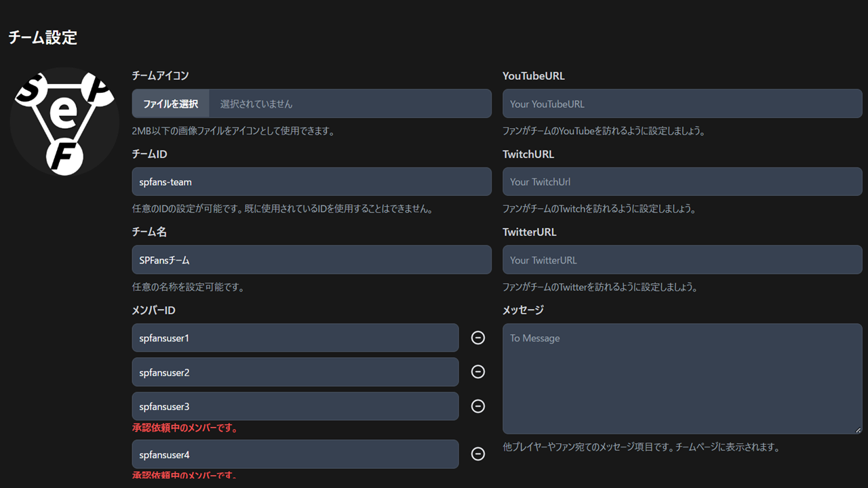Focus the チームID field containing spfans-team
Image resolution: width=868 pixels, height=488 pixels.
(312, 182)
